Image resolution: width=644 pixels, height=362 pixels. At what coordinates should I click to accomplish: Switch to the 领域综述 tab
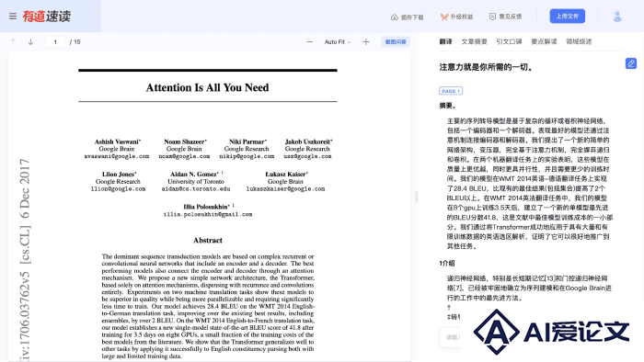tap(579, 41)
